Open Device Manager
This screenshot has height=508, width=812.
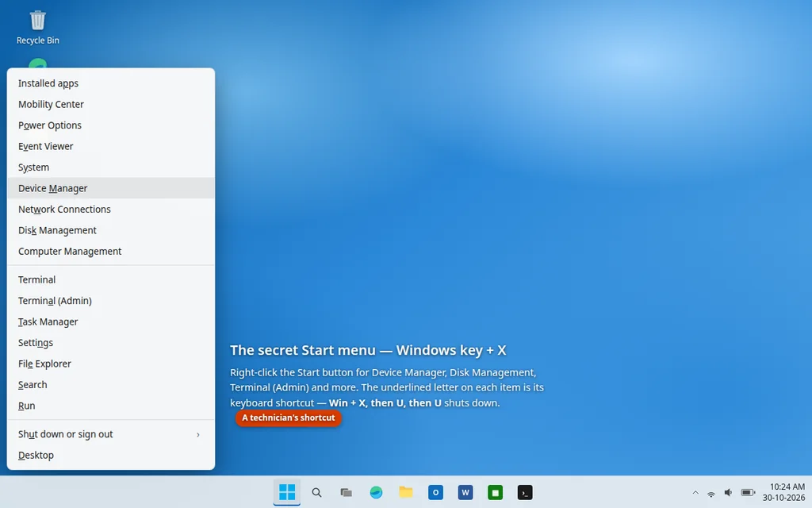click(x=111, y=188)
